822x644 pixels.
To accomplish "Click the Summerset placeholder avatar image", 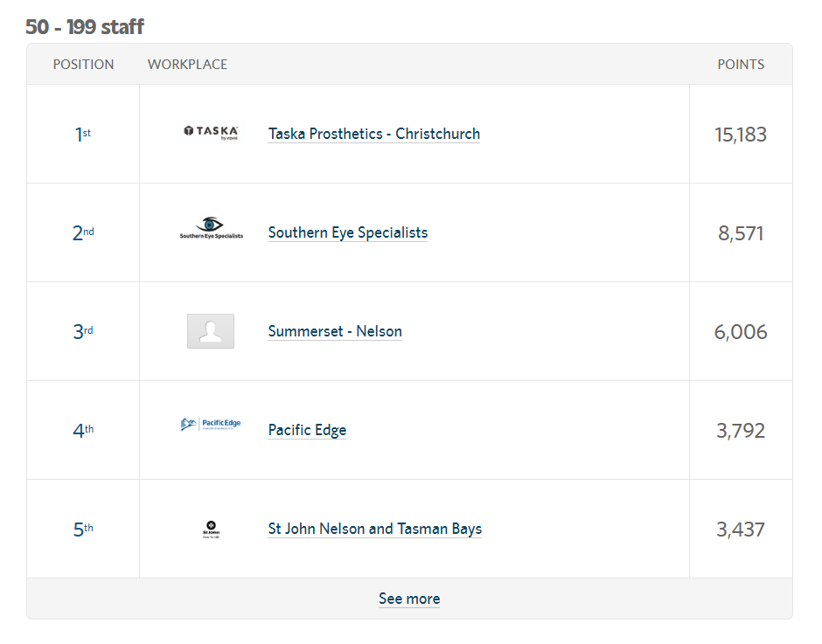I will 211,331.
